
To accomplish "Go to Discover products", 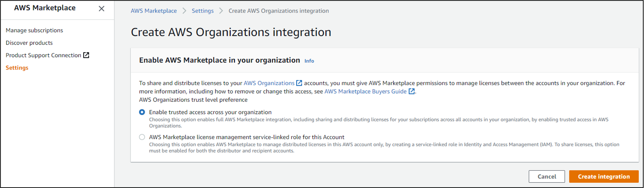I will 29,43.
